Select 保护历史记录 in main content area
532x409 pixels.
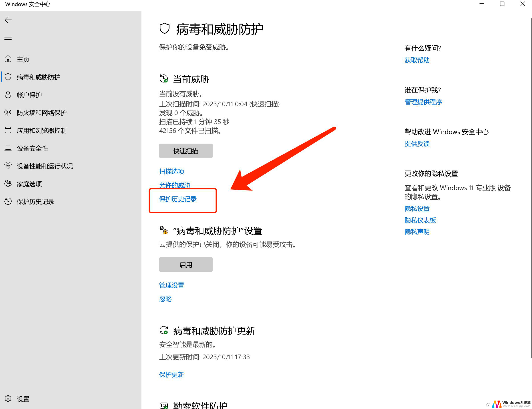[x=179, y=199]
